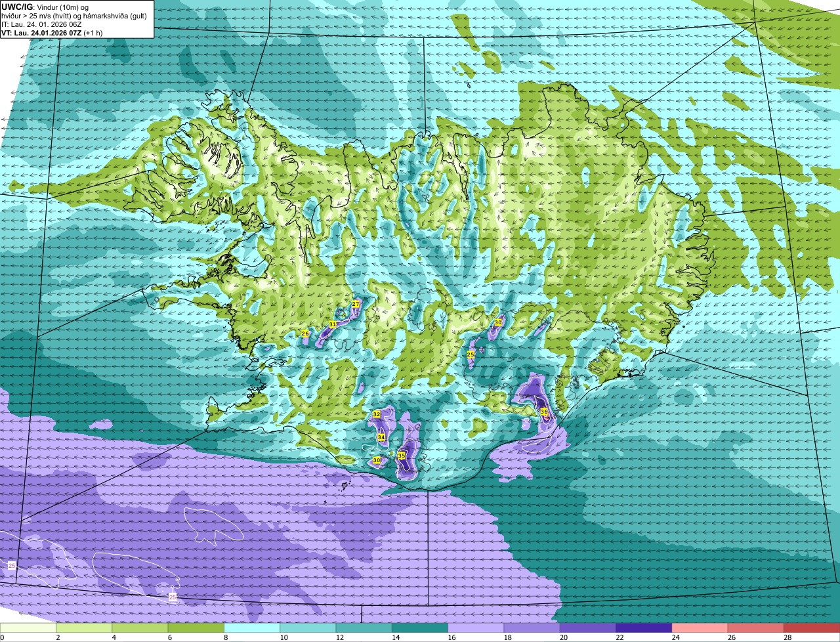Click the legend scale value 6
Image resolution: width=840 pixels, height=642 pixels.
(169, 637)
